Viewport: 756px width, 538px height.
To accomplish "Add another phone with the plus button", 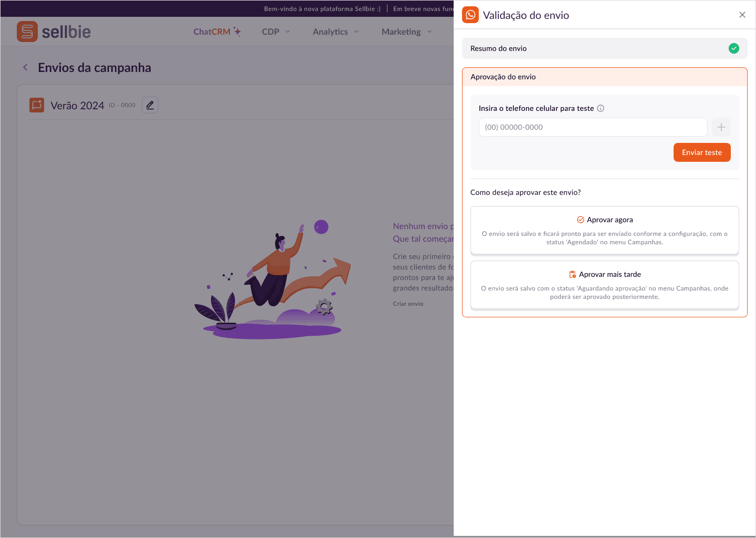I will (721, 127).
